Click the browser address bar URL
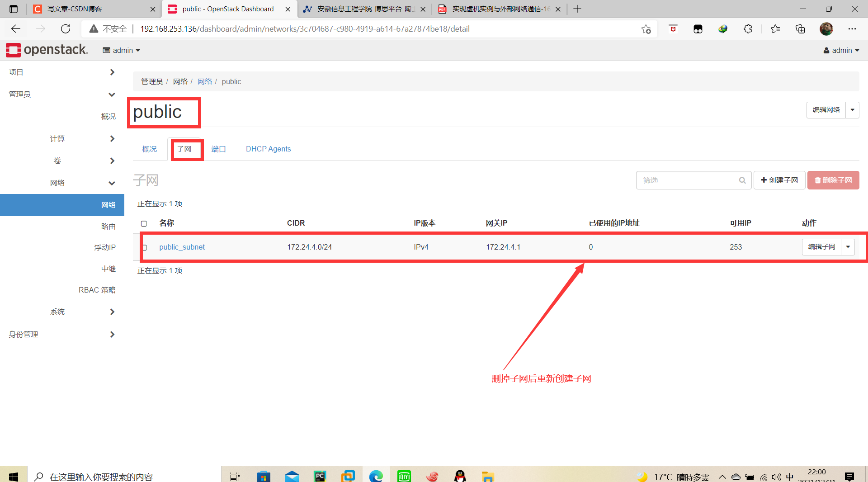 coord(305,29)
